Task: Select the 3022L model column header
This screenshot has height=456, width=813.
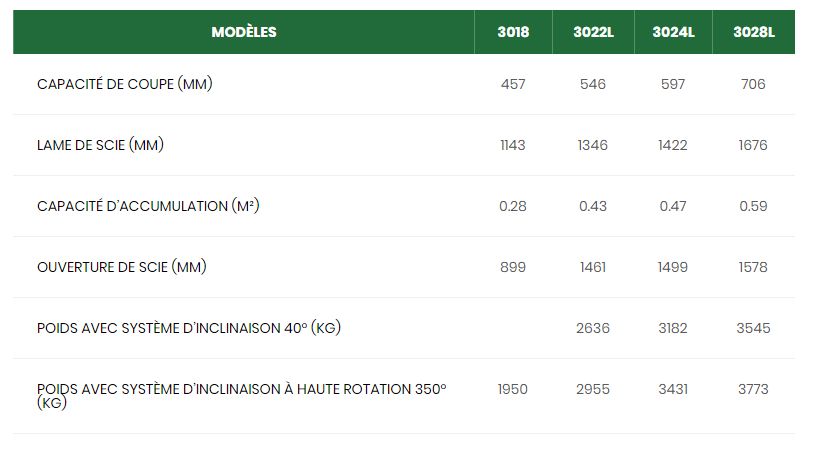Action: pos(593,32)
